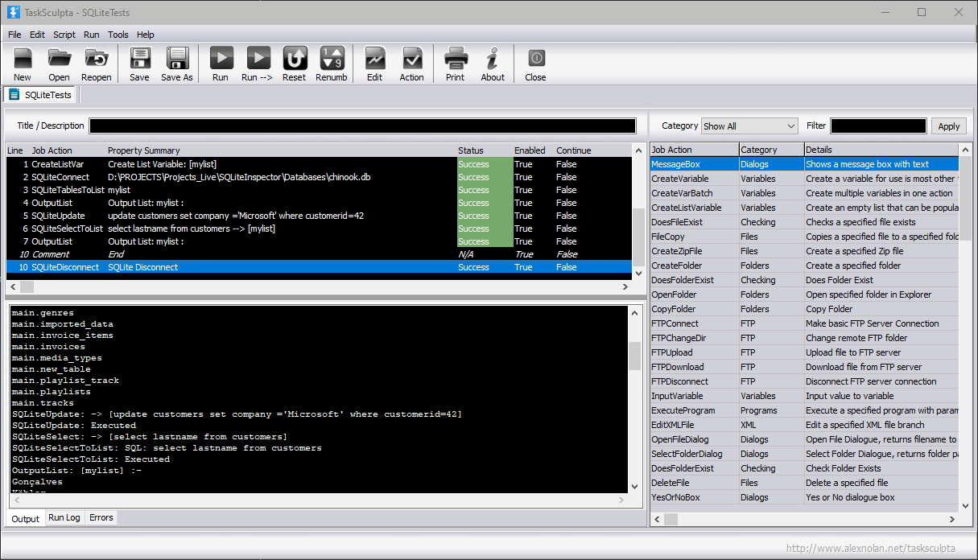The height and width of the screenshot is (560, 978).
Task: Select the SQLiteUpdate job on line 5
Action: 58,216
